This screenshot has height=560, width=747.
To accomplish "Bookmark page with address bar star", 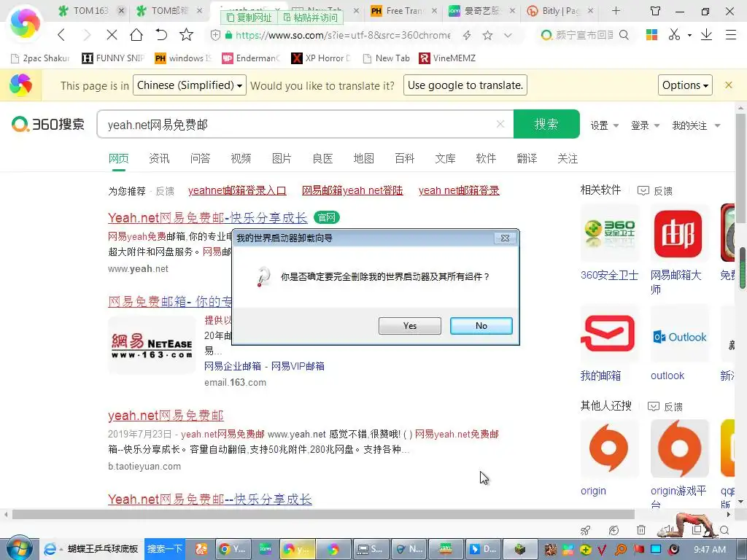I will (x=487, y=35).
